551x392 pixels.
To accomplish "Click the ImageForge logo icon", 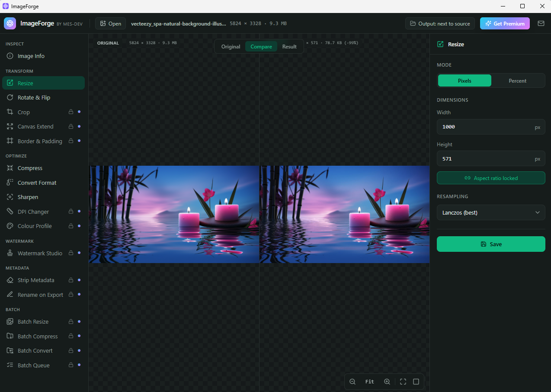I will tap(10, 23).
